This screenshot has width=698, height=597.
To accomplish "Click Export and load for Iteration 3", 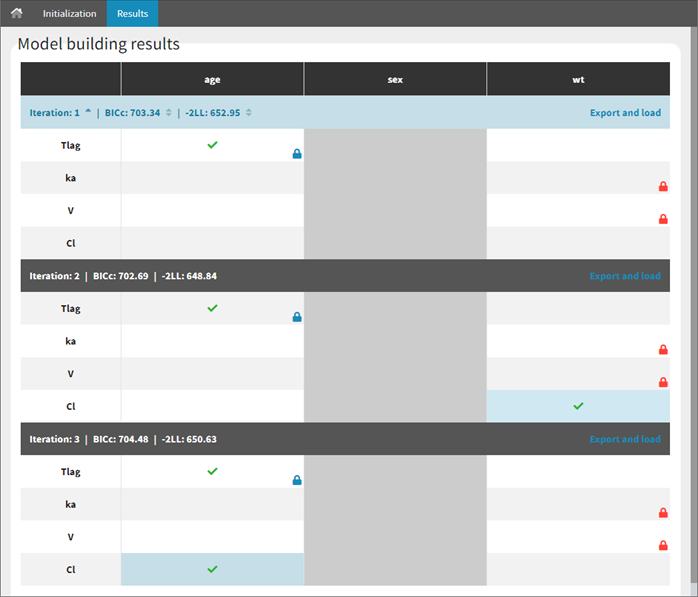I will click(625, 439).
